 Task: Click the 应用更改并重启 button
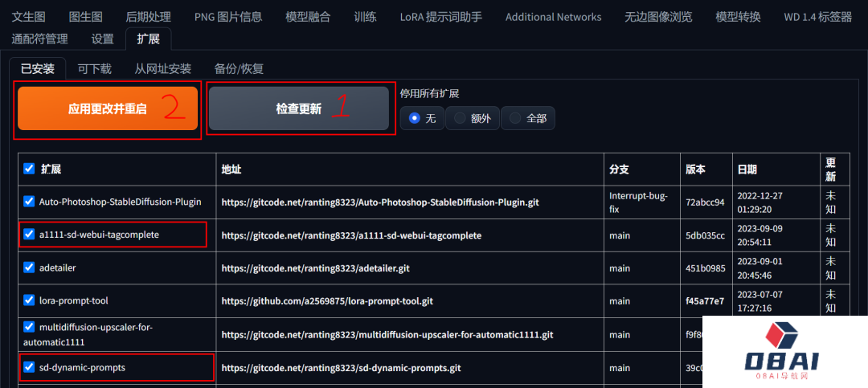108,108
